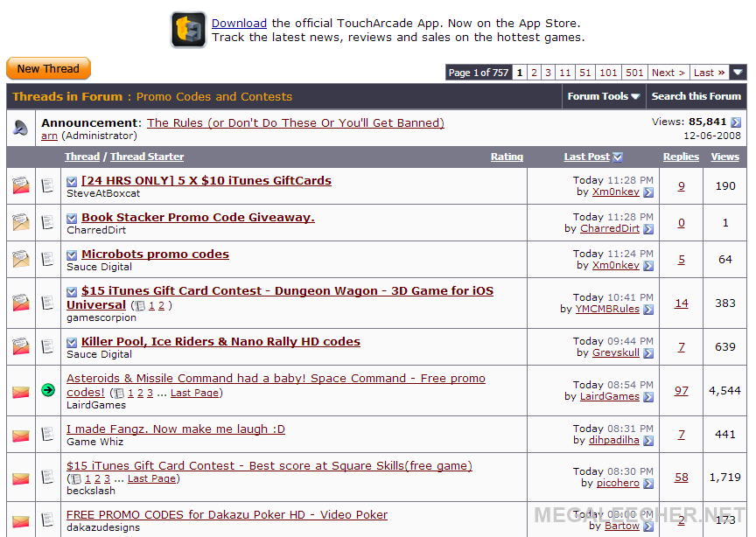Click last-post arrow beside LairdGames
Viewport: 756px width, 537px height.
click(x=648, y=397)
